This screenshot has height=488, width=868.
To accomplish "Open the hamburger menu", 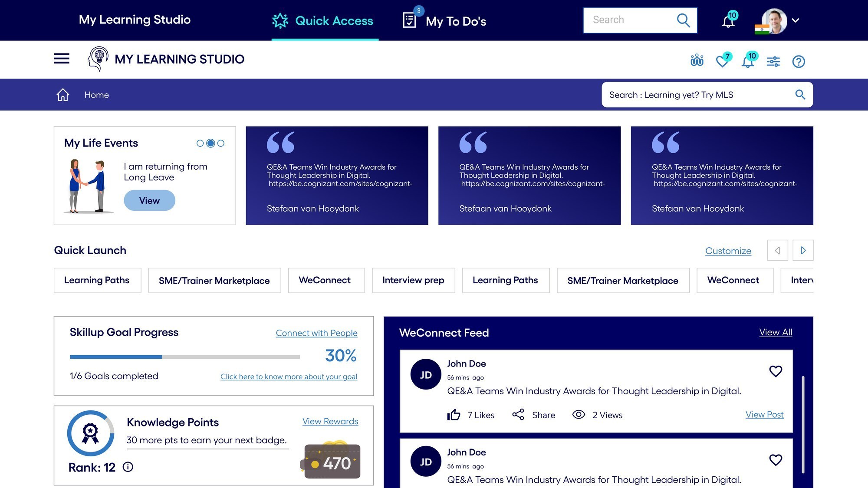I will pos(62,59).
